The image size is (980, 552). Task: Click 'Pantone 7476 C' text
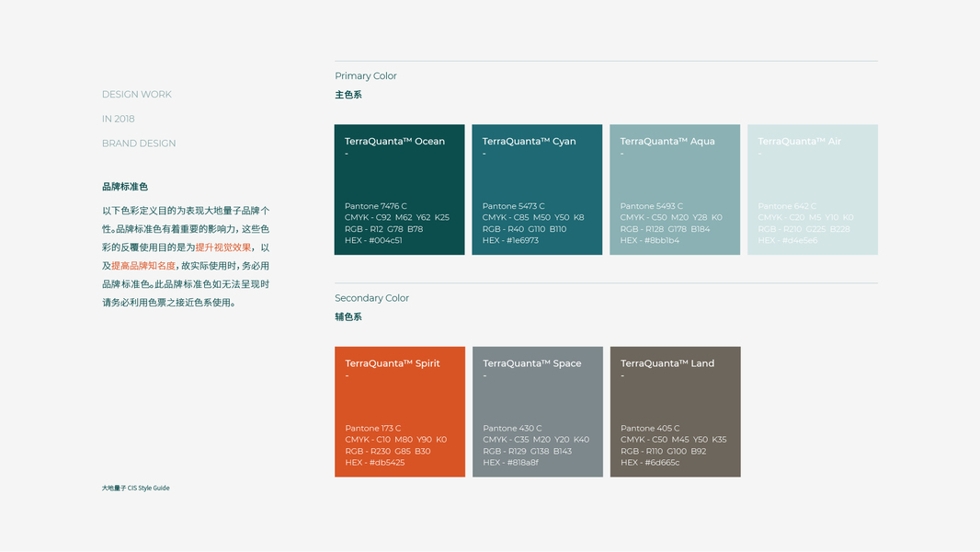pyautogui.click(x=376, y=206)
